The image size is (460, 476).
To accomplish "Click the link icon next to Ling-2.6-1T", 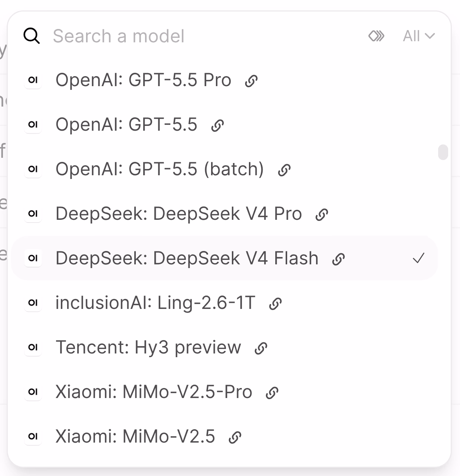I will click(x=275, y=303).
